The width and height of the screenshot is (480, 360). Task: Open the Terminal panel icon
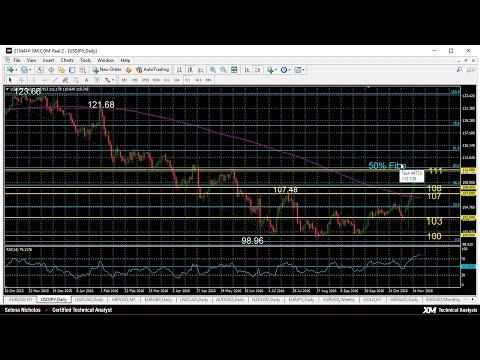click(72, 70)
